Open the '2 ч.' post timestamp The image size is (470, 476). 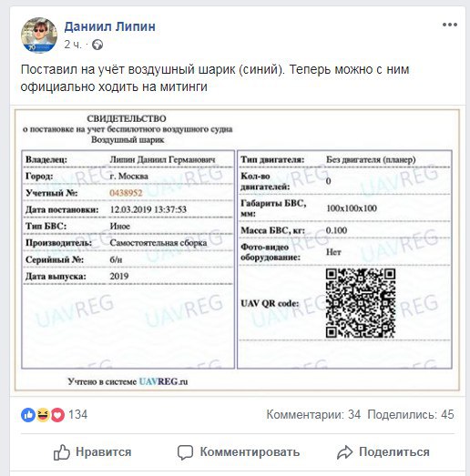tap(73, 45)
